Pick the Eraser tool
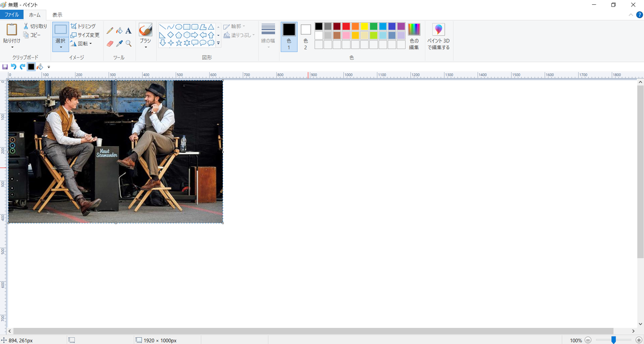 click(x=109, y=43)
